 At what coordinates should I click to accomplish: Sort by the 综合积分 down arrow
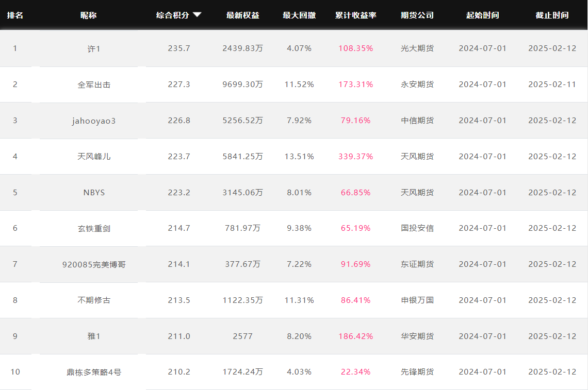pyautogui.click(x=197, y=15)
